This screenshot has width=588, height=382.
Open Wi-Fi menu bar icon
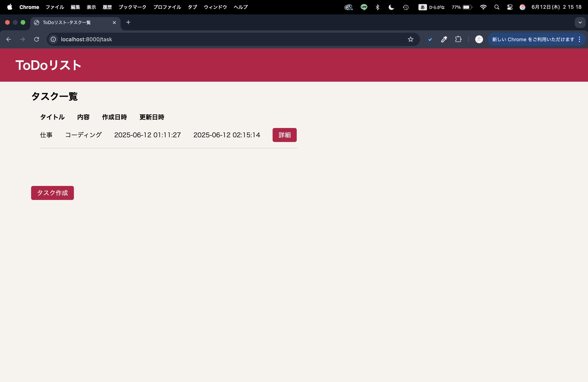pyautogui.click(x=483, y=7)
